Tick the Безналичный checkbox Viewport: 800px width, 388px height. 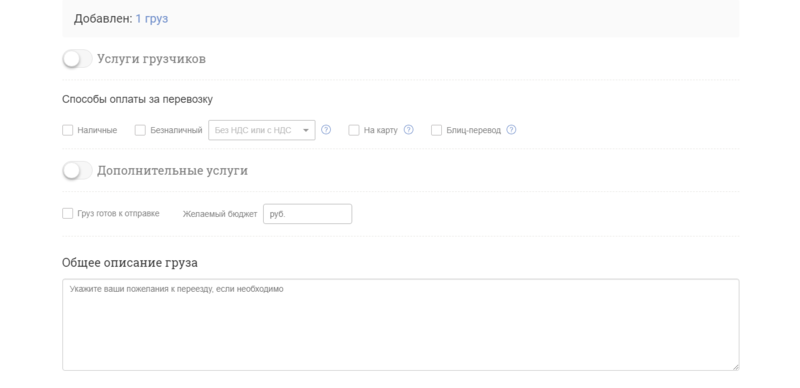(x=140, y=130)
